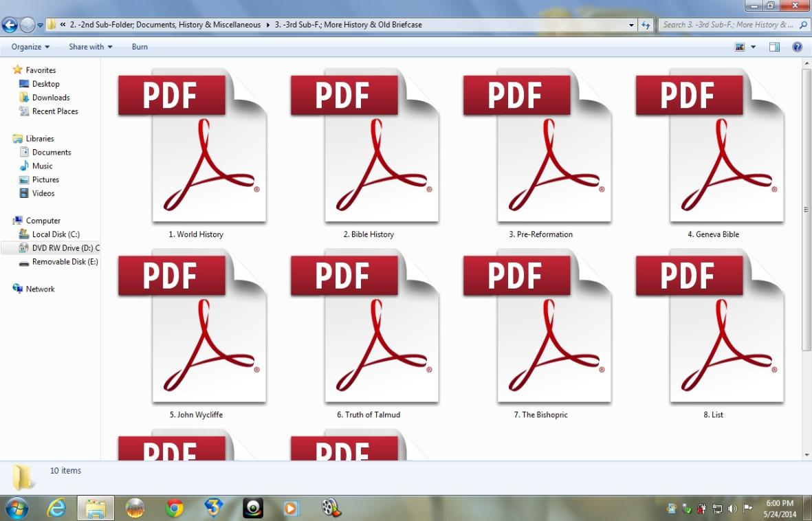Click the volume speaker tray icon

(x=732, y=508)
